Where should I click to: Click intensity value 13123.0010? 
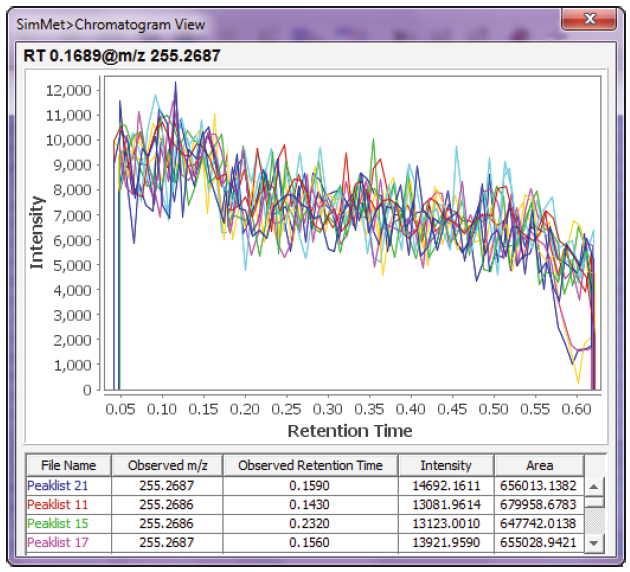tap(446, 523)
